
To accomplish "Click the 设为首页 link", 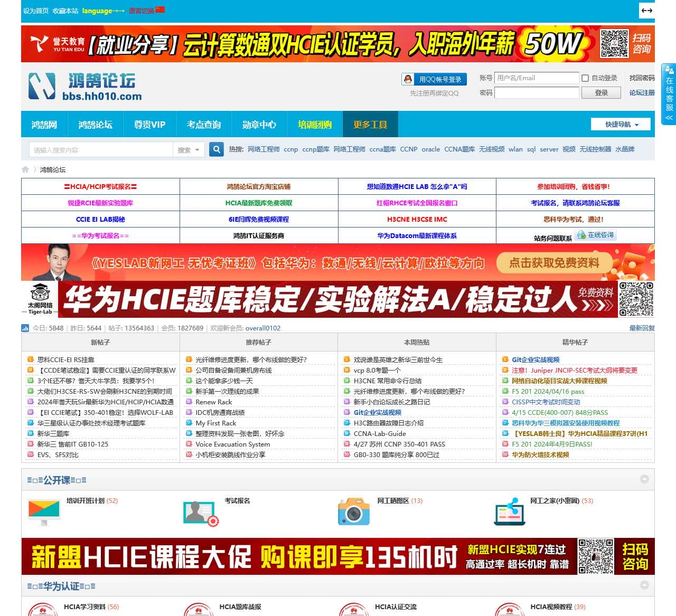I will coord(36,11).
